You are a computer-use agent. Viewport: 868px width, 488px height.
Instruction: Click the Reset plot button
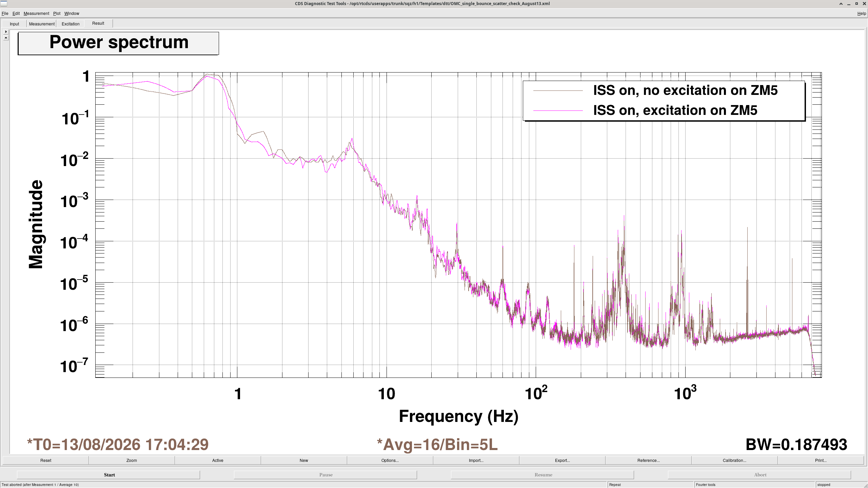coord(46,460)
